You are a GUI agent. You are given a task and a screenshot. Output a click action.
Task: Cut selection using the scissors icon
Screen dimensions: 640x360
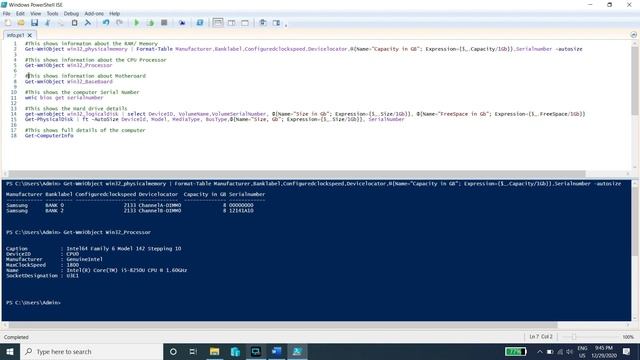coord(48,23)
